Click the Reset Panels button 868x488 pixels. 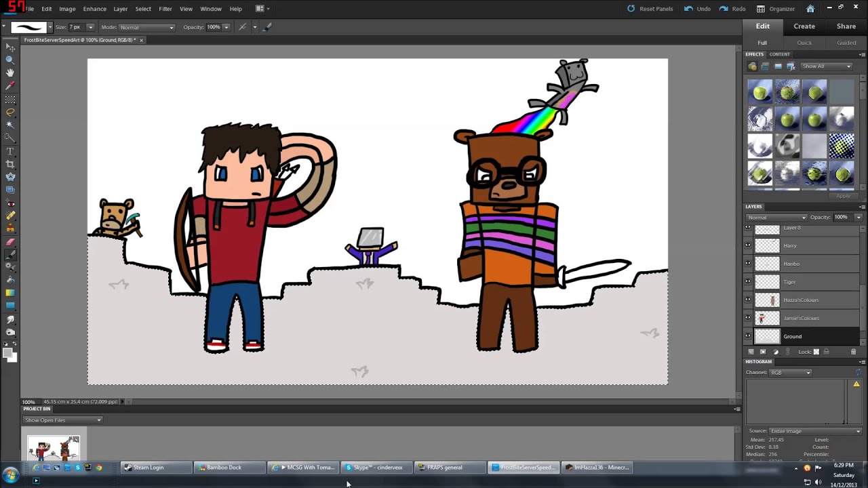pyautogui.click(x=650, y=9)
